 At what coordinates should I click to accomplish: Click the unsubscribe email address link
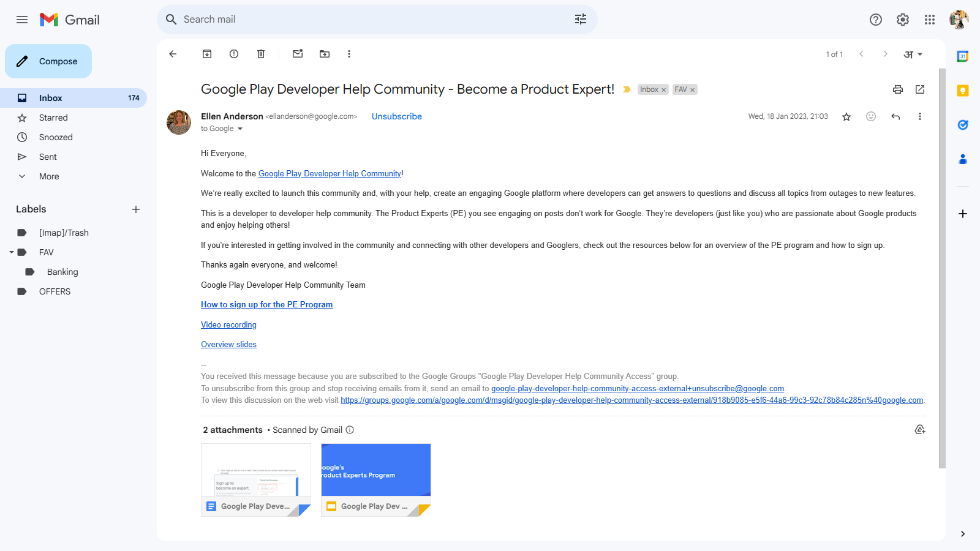pyautogui.click(x=638, y=389)
